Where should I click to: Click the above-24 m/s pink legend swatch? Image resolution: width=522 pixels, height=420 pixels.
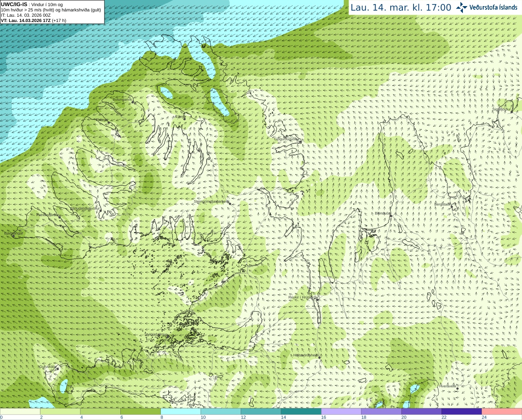pyautogui.click(x=502, y=411)
